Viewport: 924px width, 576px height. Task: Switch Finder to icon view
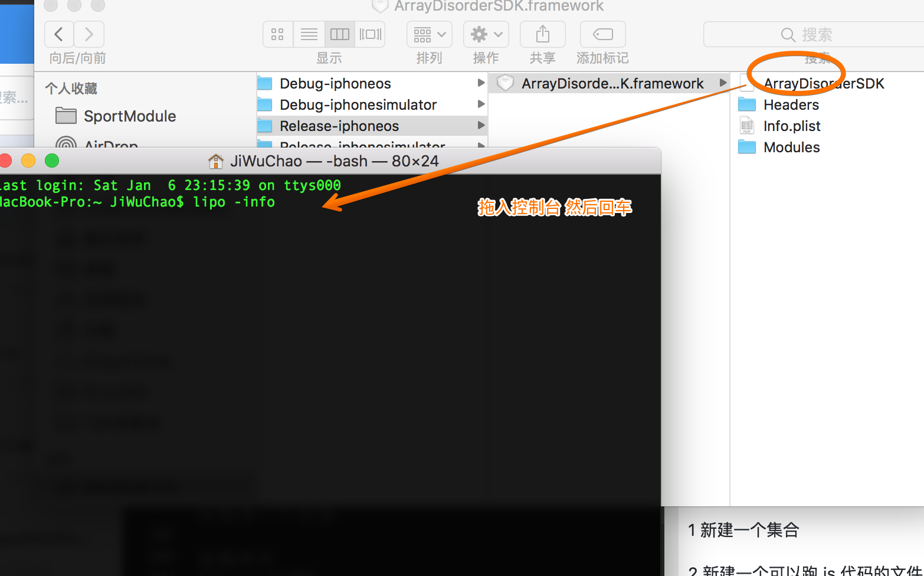pyautogui.click(x=278, y=34)
